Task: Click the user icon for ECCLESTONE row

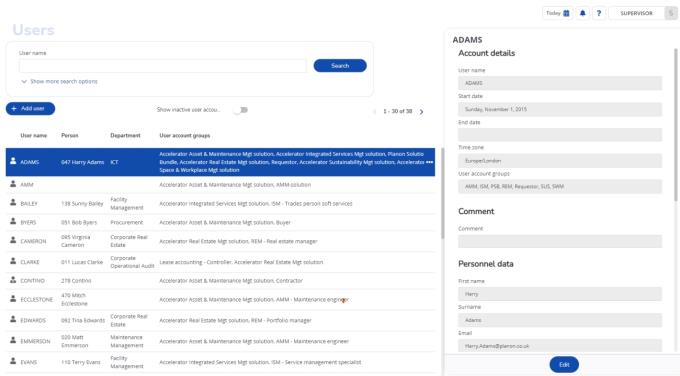Action: pos(13,299)
